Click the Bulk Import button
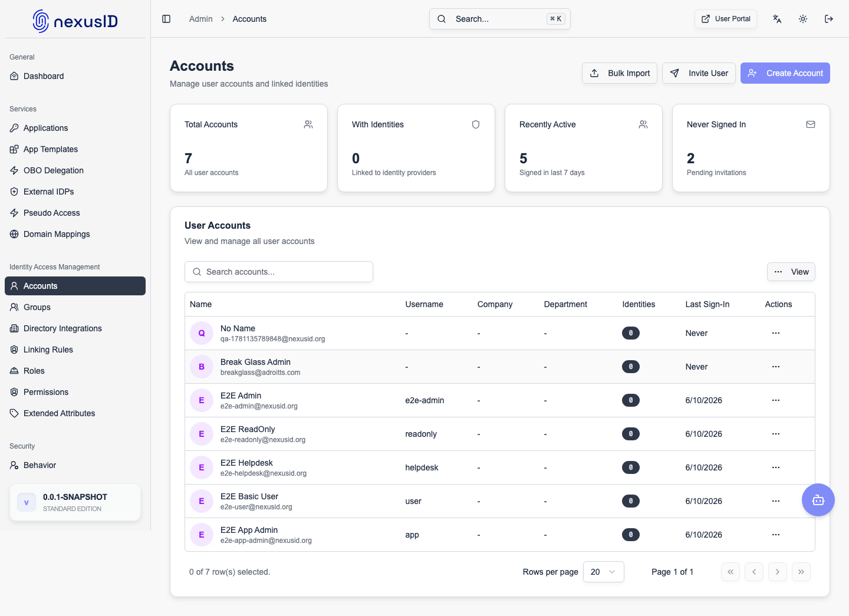 pyautogui.click(x=620, y=73)
